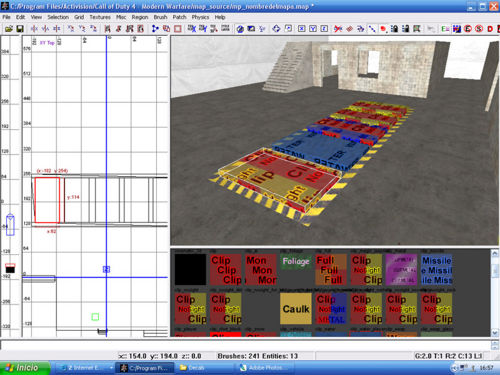
Task: Click the Save floppy disk icon
Action: click(20, 29)
